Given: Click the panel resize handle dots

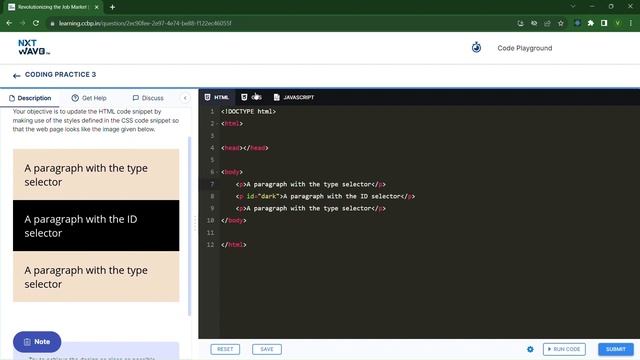Looking at the screenshot, I should [195, 223].
